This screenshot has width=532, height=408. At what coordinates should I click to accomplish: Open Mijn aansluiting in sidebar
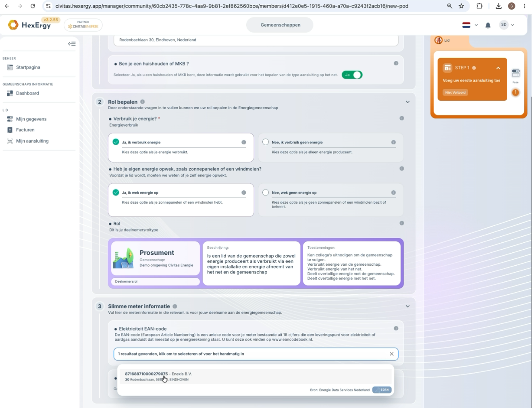[32, 141]
